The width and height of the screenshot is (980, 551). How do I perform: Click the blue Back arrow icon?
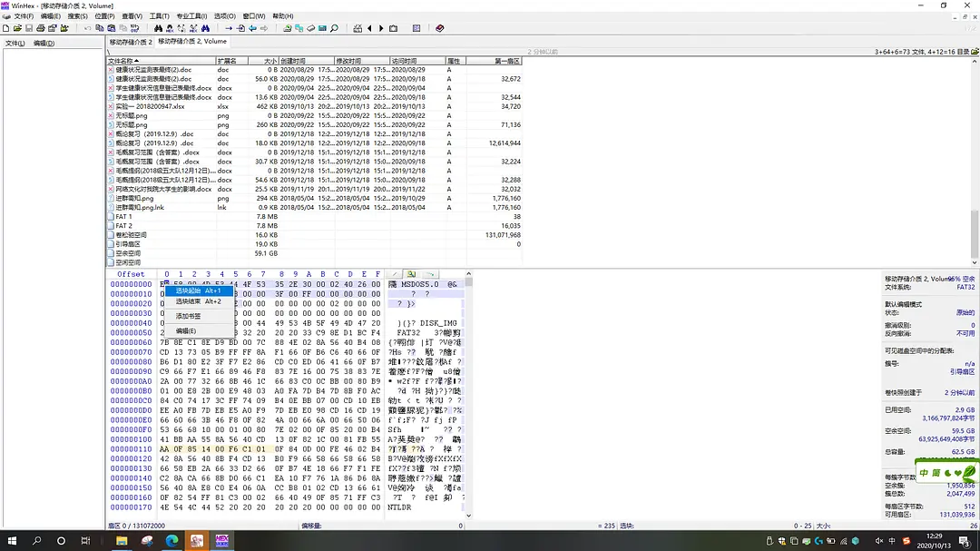(252, 28)
